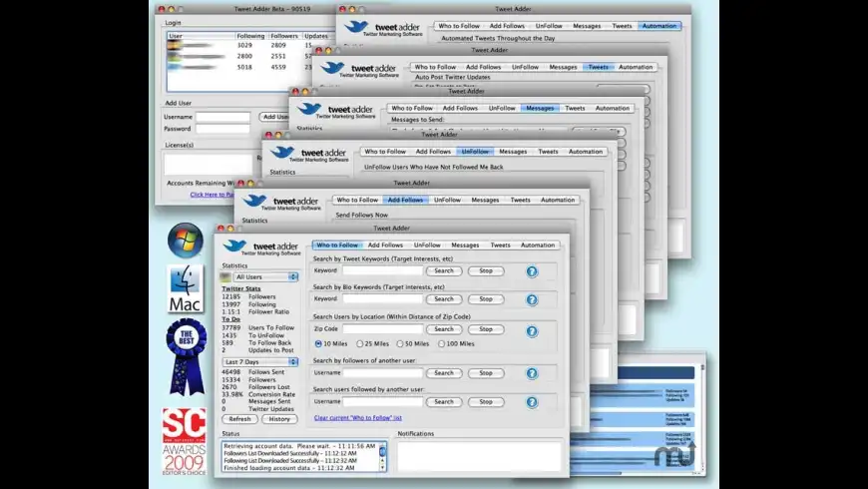Click the Click Here link in login window
The image size is (868, 489).
213,195
